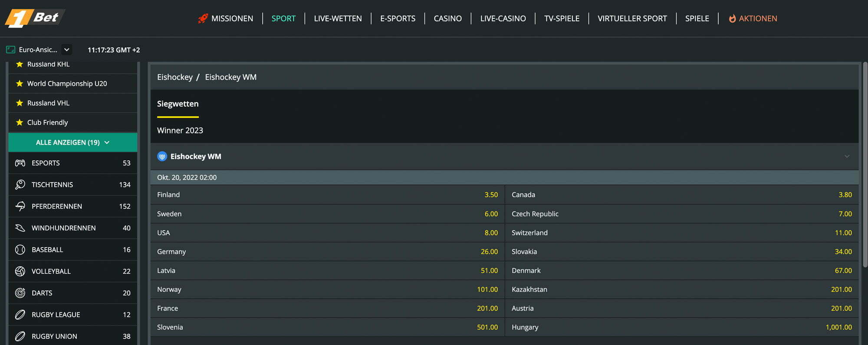Click the Eishockey breadcrumb link
This screenshot has height=345, width=868.
point(174,77)
